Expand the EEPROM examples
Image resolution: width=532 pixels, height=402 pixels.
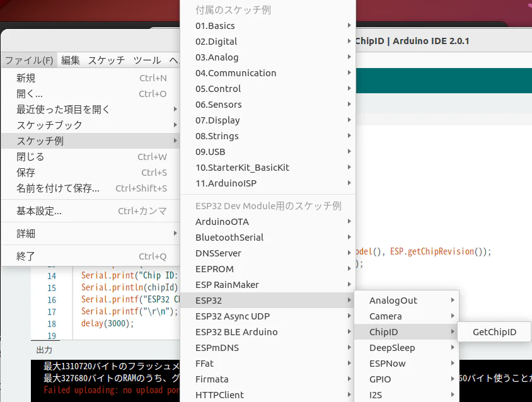tap(268, 269)
